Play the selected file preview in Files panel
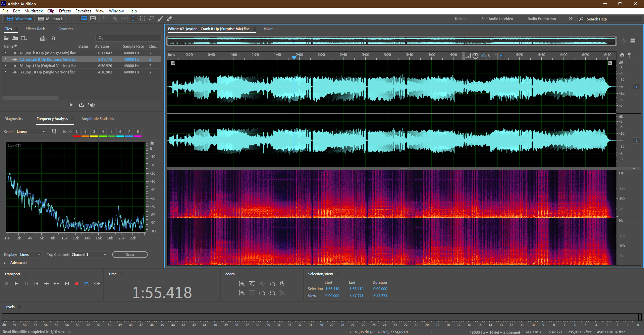This screenshot has width=644, height=335. [71, 105]
